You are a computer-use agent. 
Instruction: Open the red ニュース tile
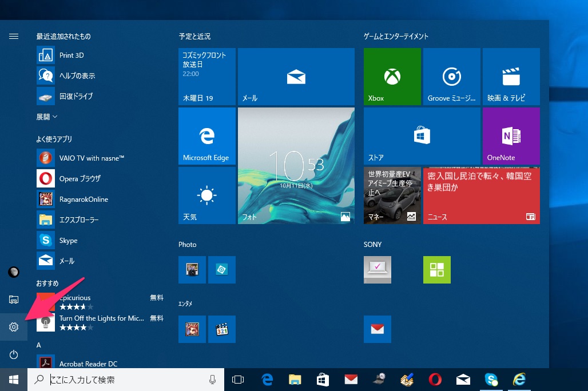coord(482,195)
